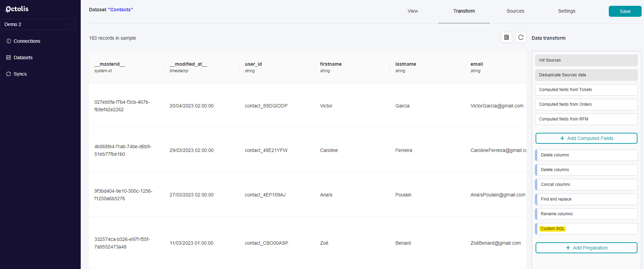Viewport: 644px width, 269px height.
Task: Click lastname cell Benard
Action: click(x=403, y=243)
